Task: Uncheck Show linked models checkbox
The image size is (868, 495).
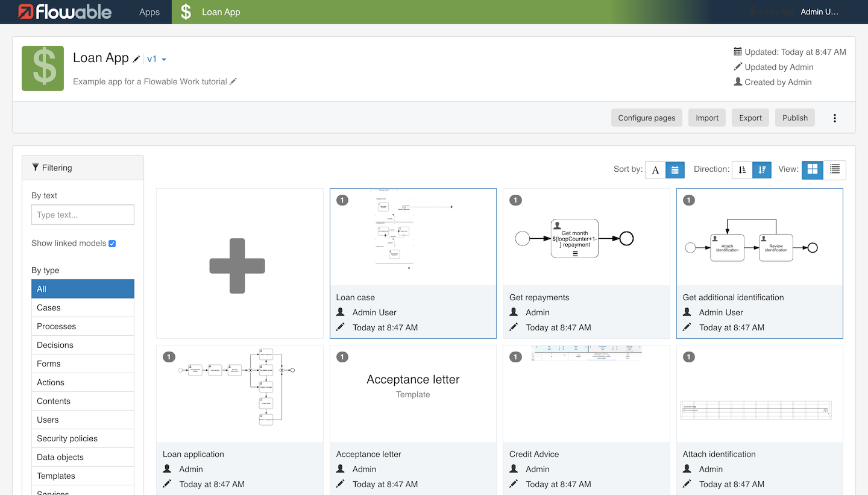Action: (x=112, y=244)
